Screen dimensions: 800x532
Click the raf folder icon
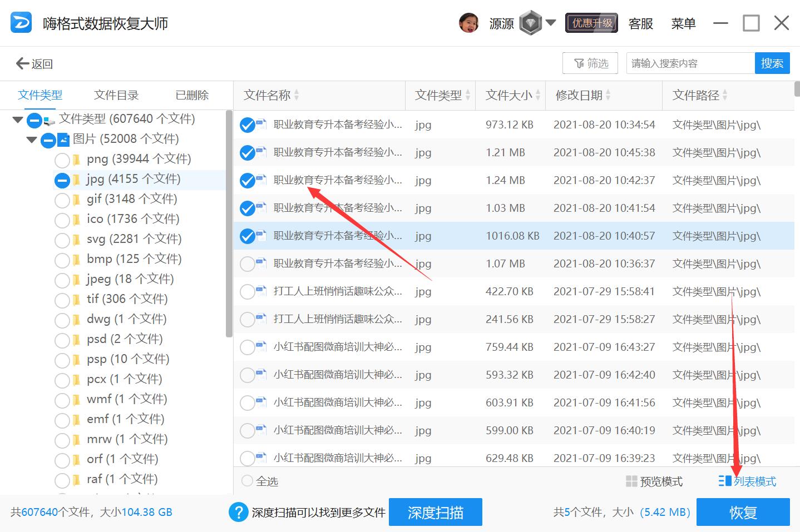[x=77, y=480]
